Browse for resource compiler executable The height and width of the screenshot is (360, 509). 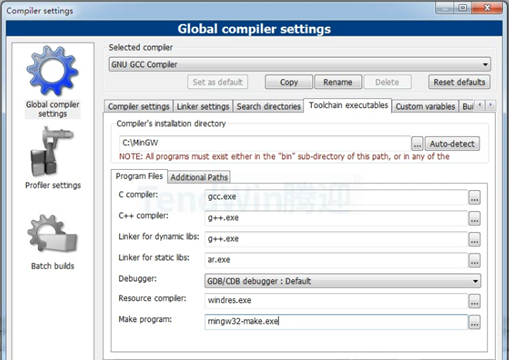(x=474, y=301)
